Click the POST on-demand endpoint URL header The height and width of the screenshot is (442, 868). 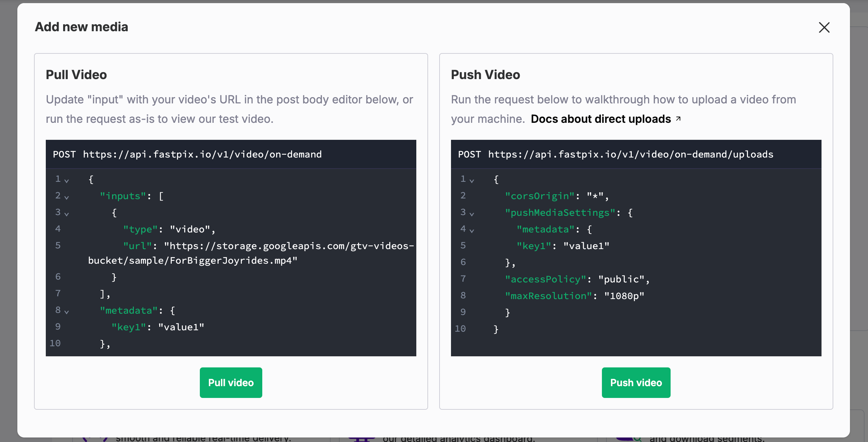pyautogui.click(x=187, y=154)
